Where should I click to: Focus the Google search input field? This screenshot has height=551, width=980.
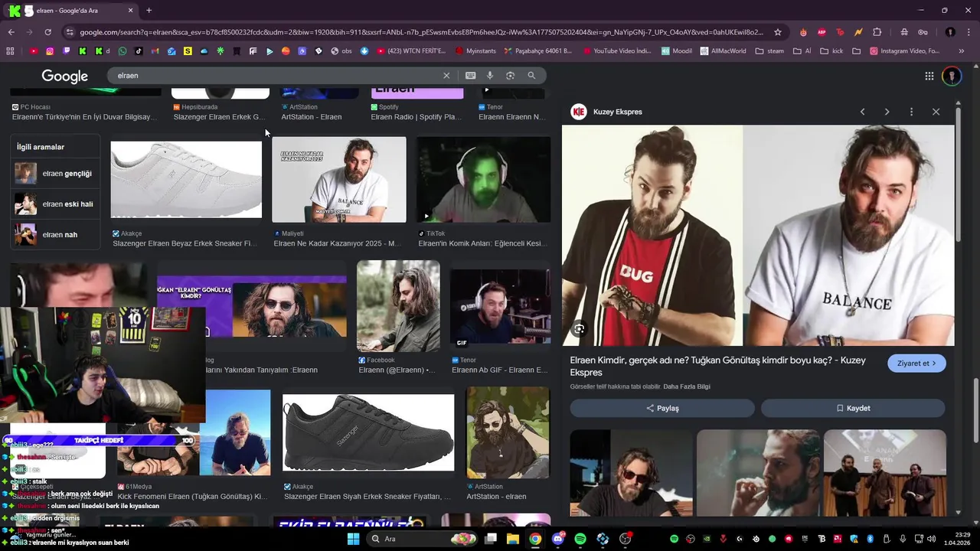click(276, 76)
